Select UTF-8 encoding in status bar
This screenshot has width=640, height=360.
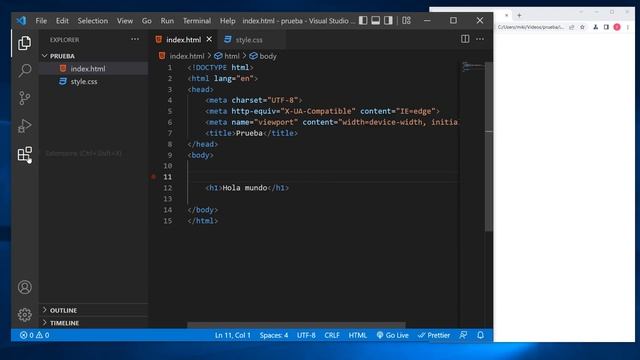pyautogui.click(x=306, y=335)
